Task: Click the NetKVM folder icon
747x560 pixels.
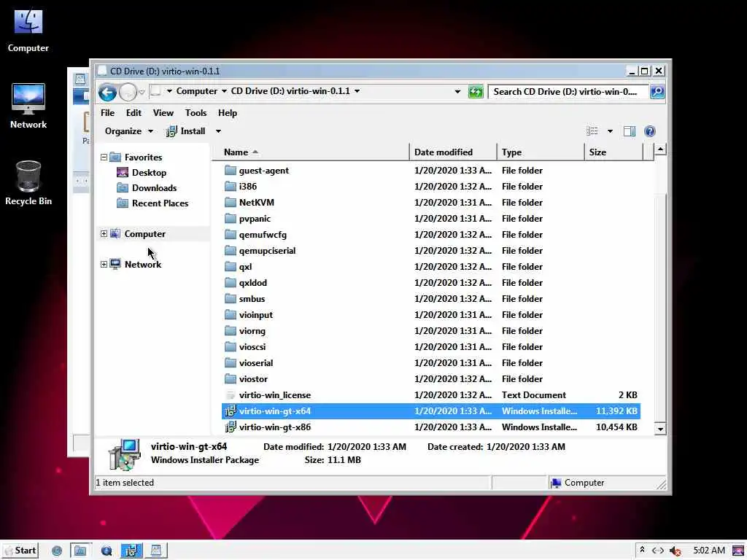Action: (x=231, y=203)
